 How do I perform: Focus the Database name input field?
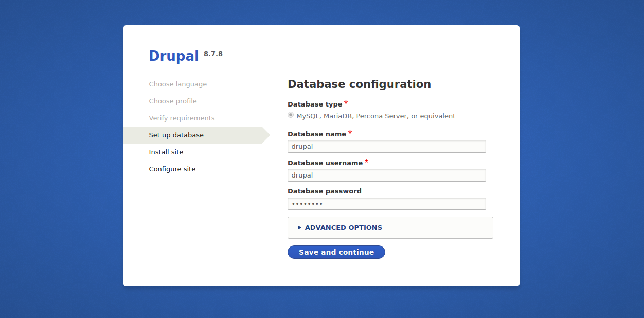point(387,146)
